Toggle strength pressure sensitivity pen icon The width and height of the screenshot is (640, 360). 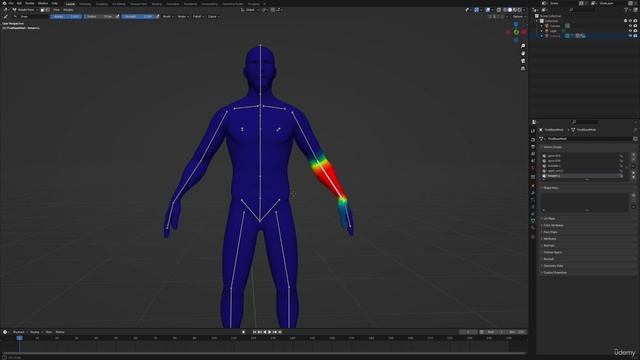(x=157, y=16)
